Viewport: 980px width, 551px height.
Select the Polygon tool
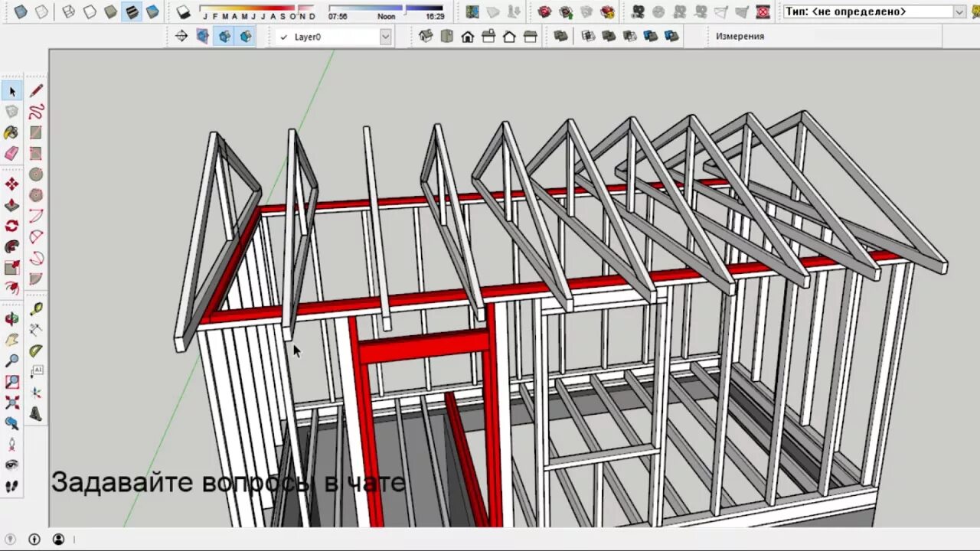click(36, 195)
